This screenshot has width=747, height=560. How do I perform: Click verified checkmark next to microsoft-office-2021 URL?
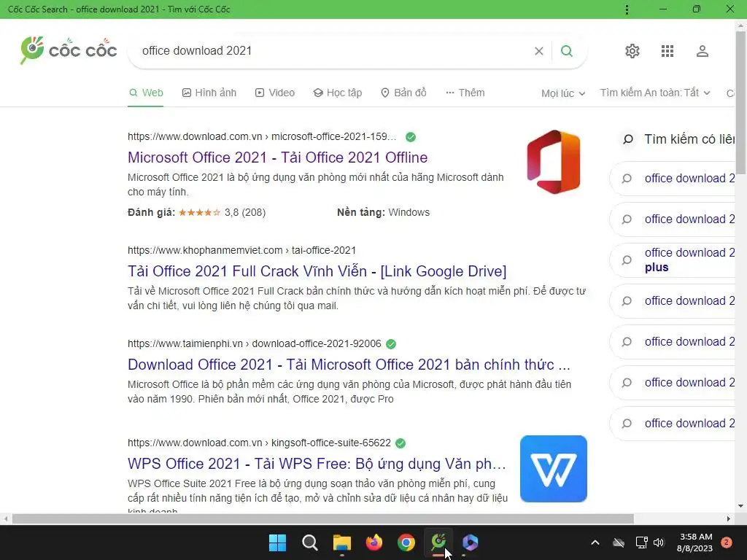tap(411, 137)
